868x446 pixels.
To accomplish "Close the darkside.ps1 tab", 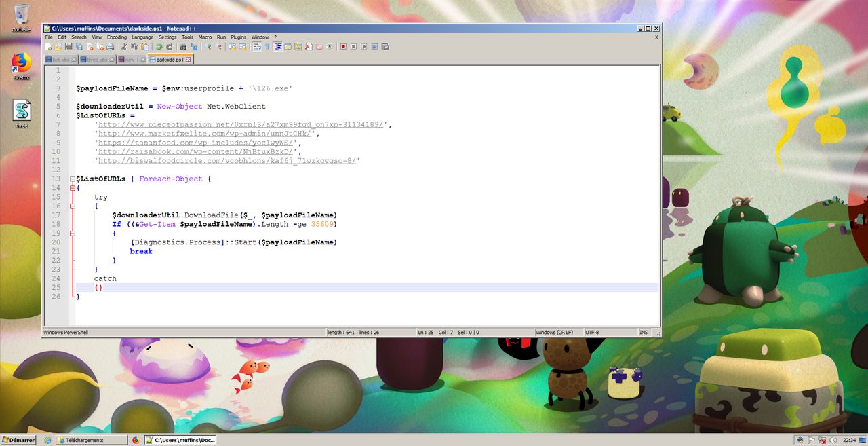I will 188,60.
